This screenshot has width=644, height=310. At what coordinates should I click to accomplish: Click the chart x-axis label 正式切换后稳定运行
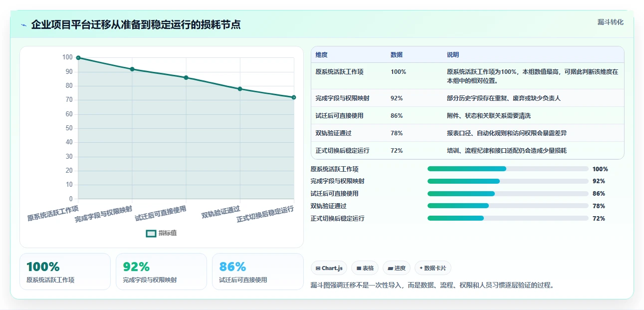pos(265,214)
